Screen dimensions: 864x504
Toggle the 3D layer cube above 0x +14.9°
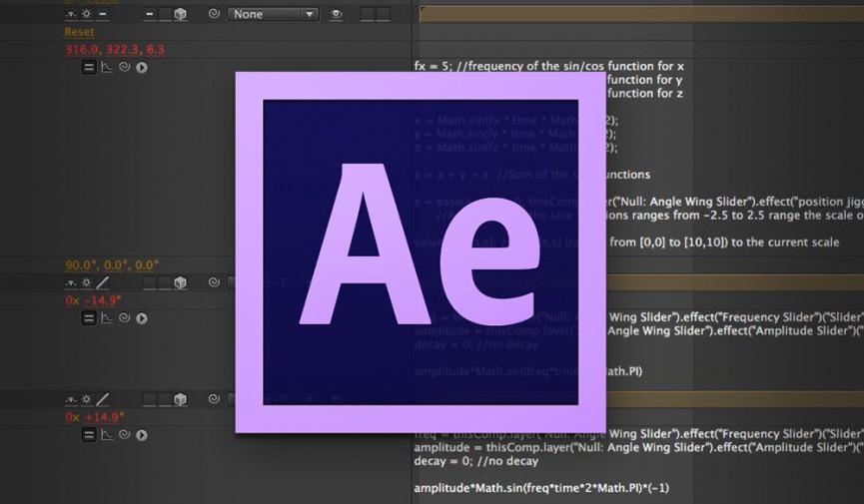click(180, 400)
